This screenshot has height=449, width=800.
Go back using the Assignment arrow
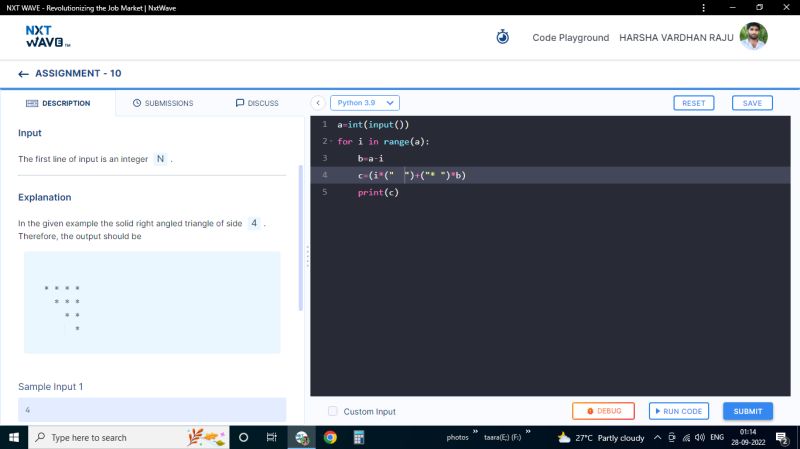[x=24, y=74]
